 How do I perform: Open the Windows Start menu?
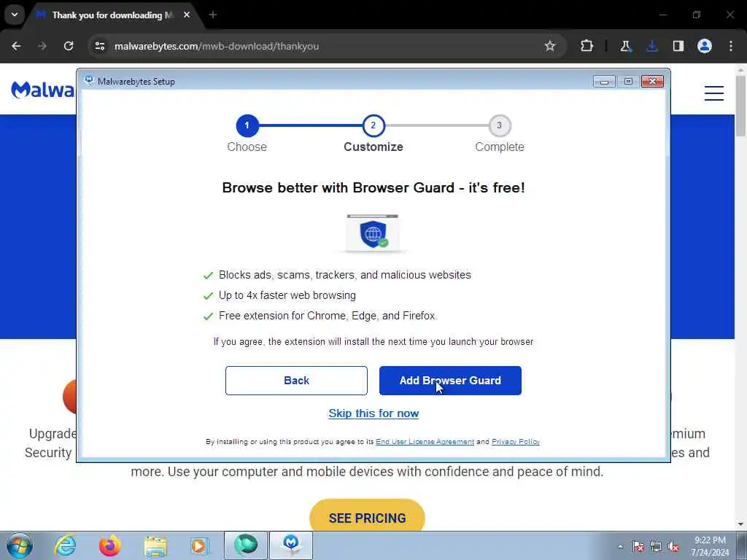click(19, 545)
